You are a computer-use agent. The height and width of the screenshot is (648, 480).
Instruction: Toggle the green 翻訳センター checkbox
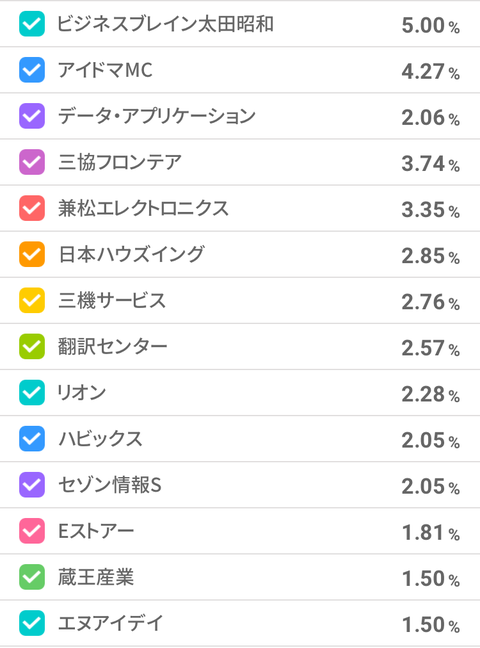coord(32,346)
